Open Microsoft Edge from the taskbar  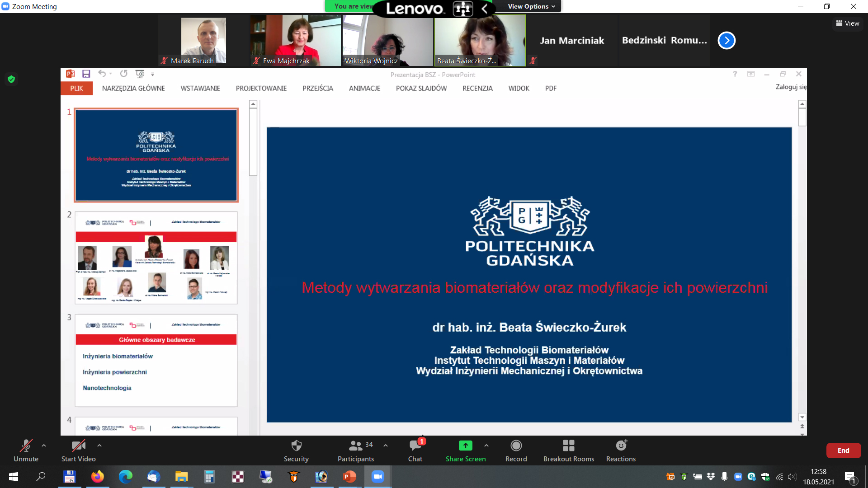[125, 476]
